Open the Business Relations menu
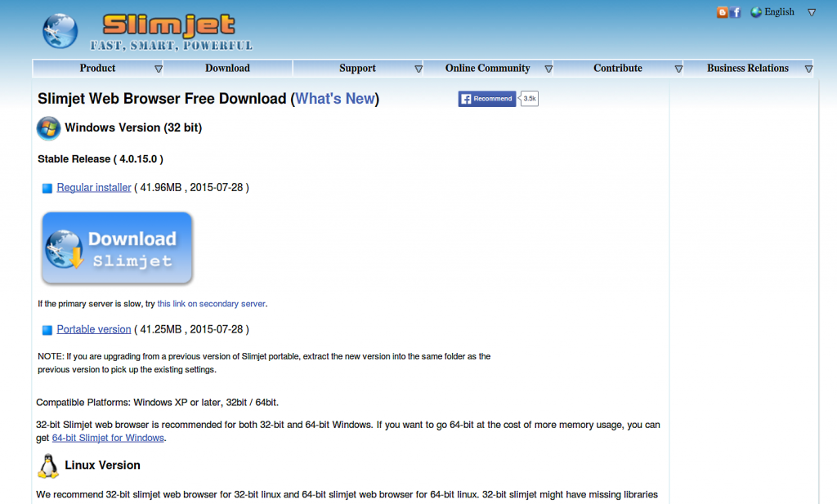837x504 pixels. coord(748,69)
